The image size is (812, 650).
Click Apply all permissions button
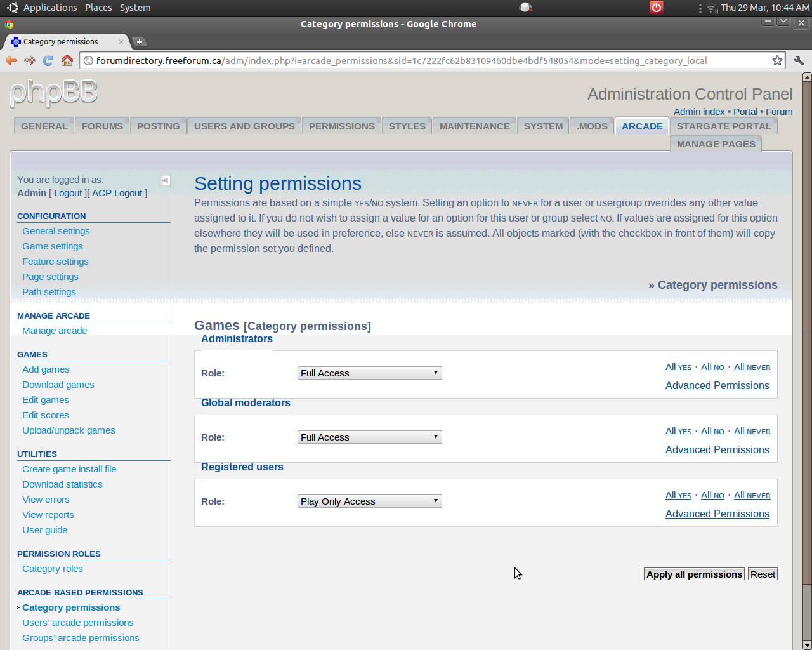click(694, 574)
